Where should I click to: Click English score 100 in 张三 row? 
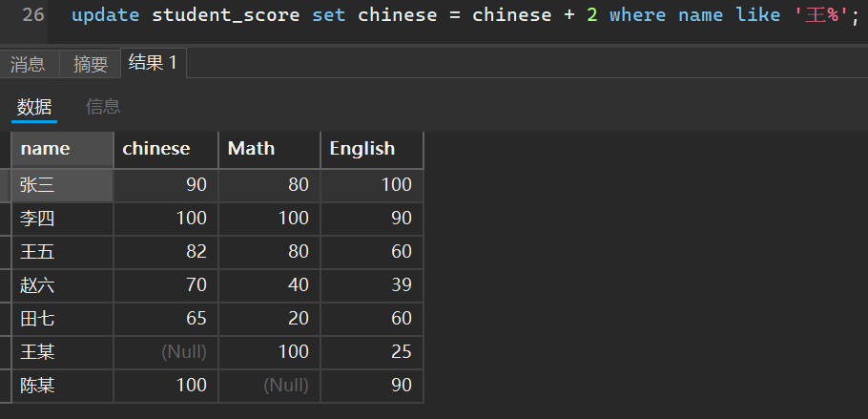372,185
